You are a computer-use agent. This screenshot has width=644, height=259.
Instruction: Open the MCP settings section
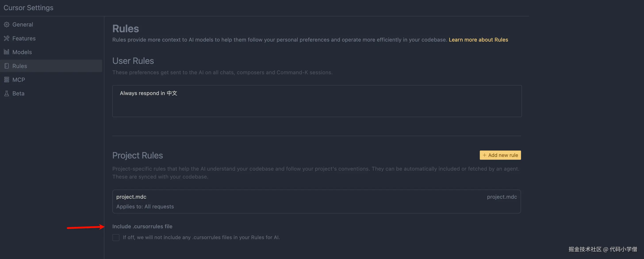click(19, 80)
